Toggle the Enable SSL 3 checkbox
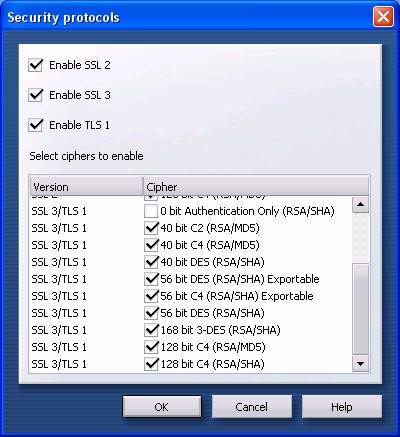The height and width of the screenshot is (437, 400). pos(35,95)
